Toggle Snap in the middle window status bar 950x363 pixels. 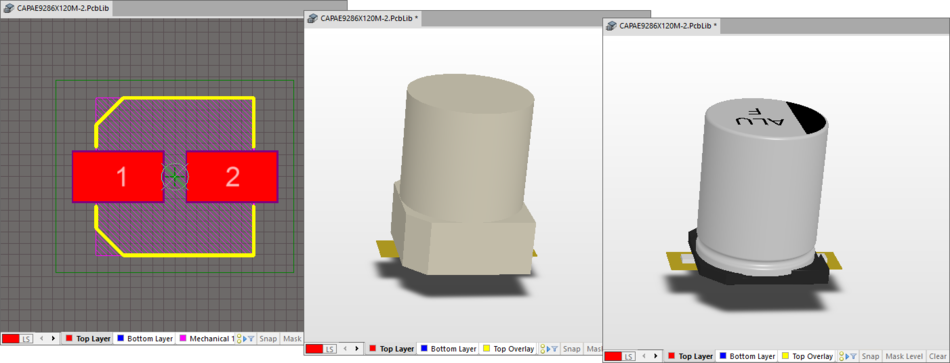[571, 349]
